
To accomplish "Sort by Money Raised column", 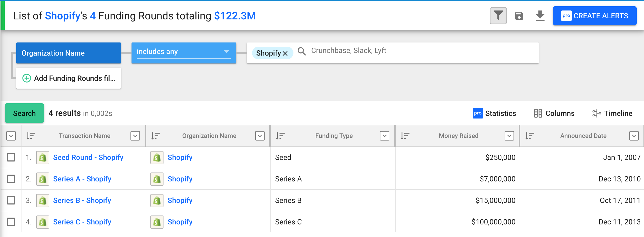I will point(405,136).
